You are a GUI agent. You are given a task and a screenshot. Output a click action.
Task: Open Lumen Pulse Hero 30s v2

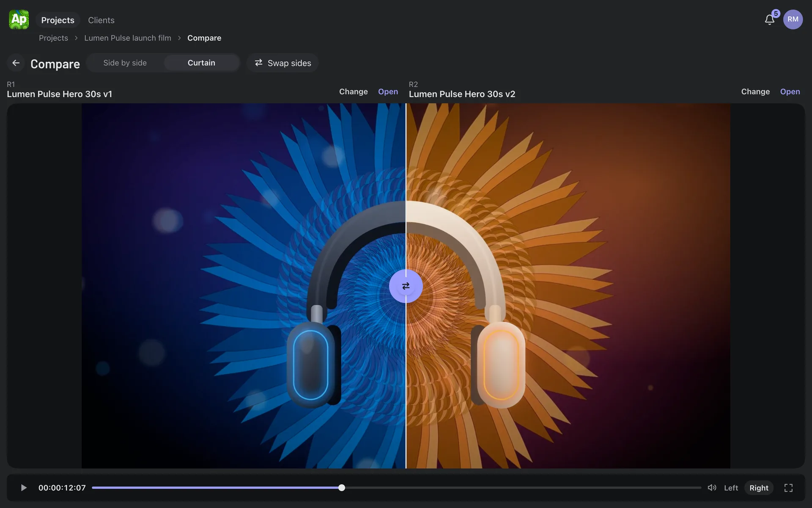(x=790, y=91)
